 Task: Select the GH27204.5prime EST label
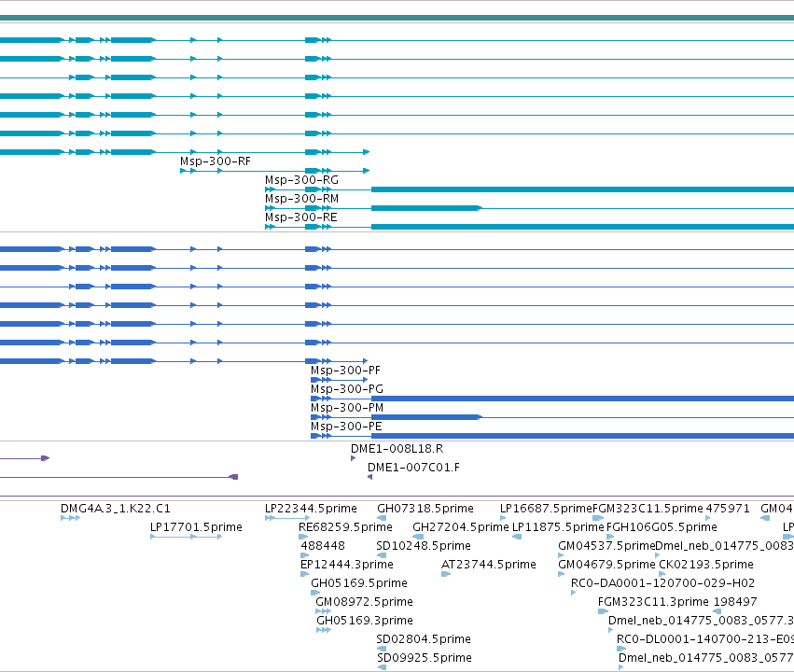click(461, 527)
